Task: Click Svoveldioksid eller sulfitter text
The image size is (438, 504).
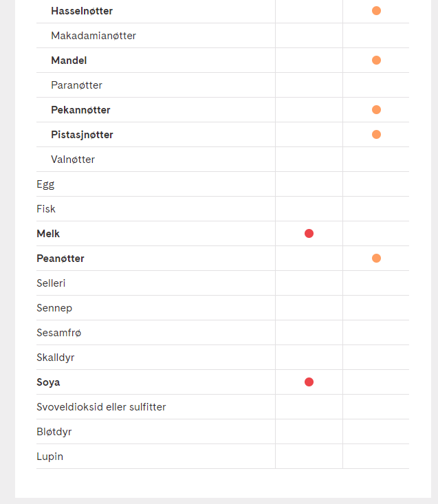Action: [101, 407]
